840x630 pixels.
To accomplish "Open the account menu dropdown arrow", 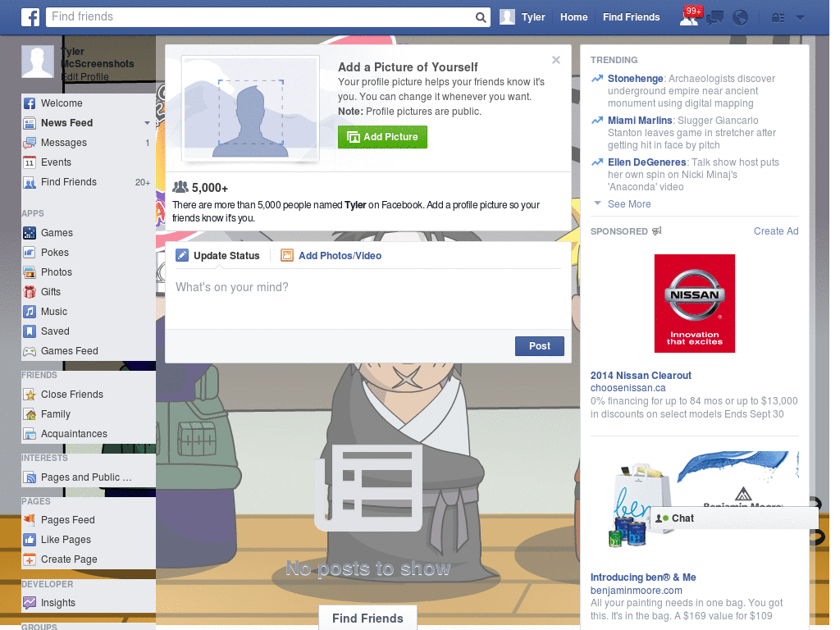I will 801,18.
